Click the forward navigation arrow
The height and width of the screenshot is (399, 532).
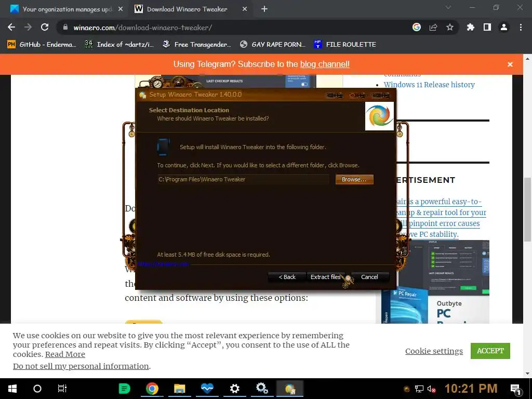tap(28, 28)
